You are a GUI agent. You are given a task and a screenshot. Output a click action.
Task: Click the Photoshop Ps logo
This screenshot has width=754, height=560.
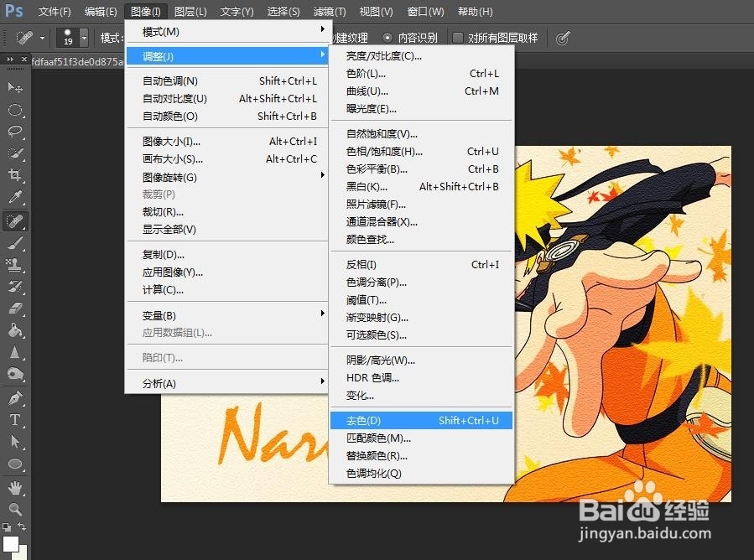pos(13,11)
